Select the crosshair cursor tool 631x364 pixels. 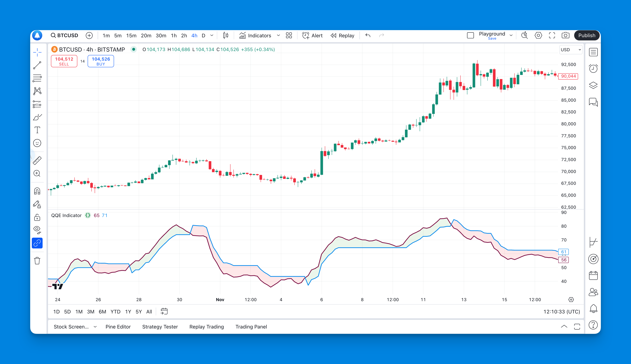click(x=37, y=52)
